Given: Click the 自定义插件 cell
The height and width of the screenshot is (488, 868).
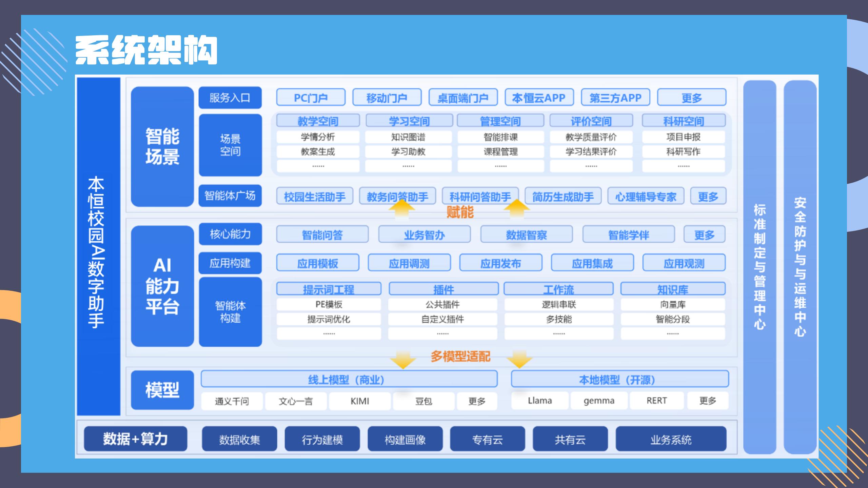Looking at the screenshot, I should pos(443,319).
